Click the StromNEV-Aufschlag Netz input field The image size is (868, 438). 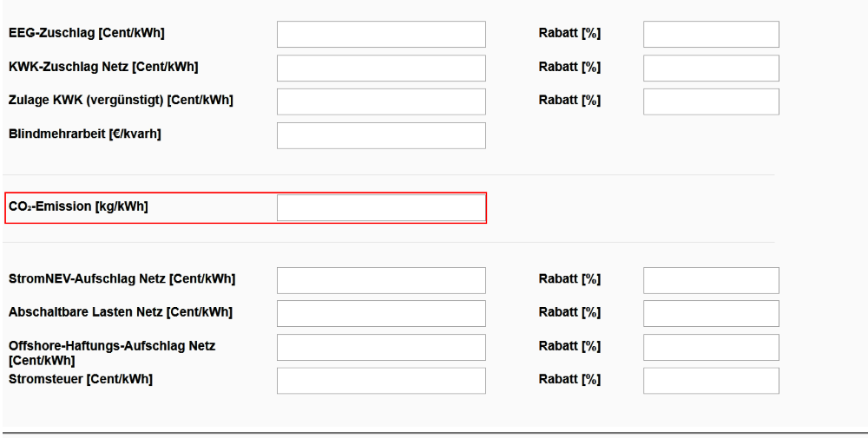(381, 280)
